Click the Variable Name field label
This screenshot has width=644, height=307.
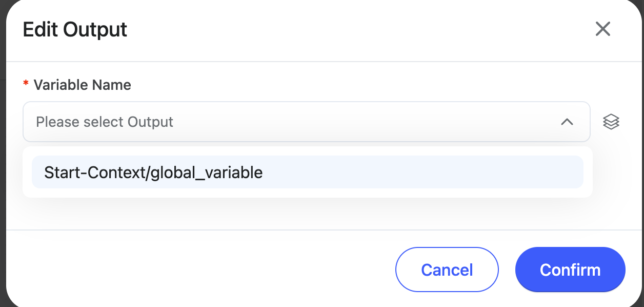click(x=82, y=85)
